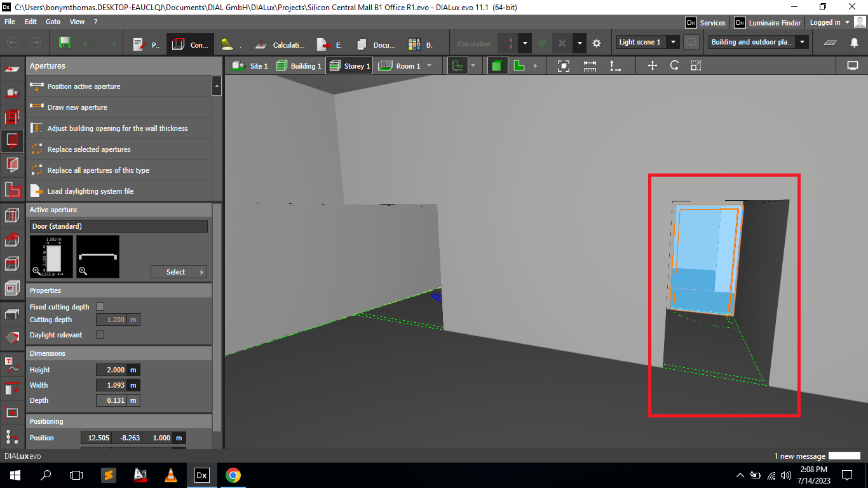
Task: Open the File menu
Action: pos(10,22)
